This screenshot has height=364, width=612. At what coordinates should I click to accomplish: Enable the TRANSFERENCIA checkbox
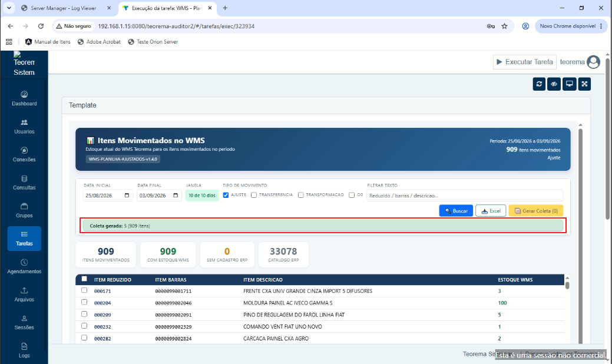pos(254,195)
